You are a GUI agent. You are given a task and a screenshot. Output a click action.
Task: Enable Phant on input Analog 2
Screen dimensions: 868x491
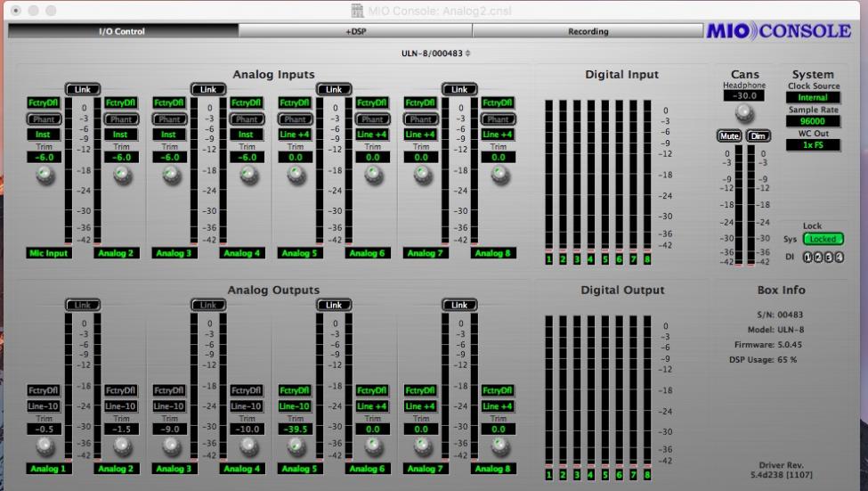(121, 119)
